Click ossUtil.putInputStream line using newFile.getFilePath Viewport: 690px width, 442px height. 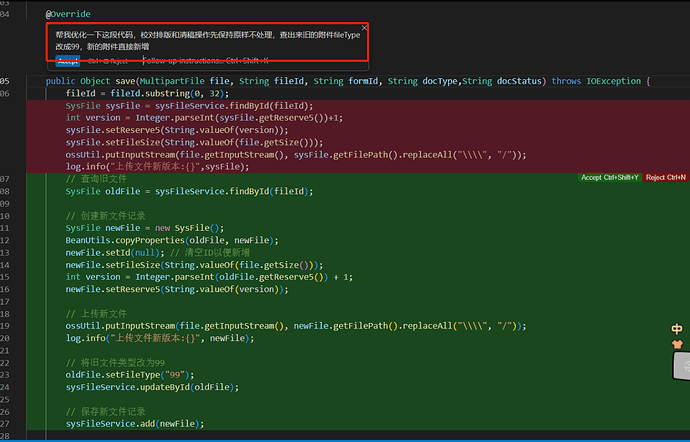[296, 326]
